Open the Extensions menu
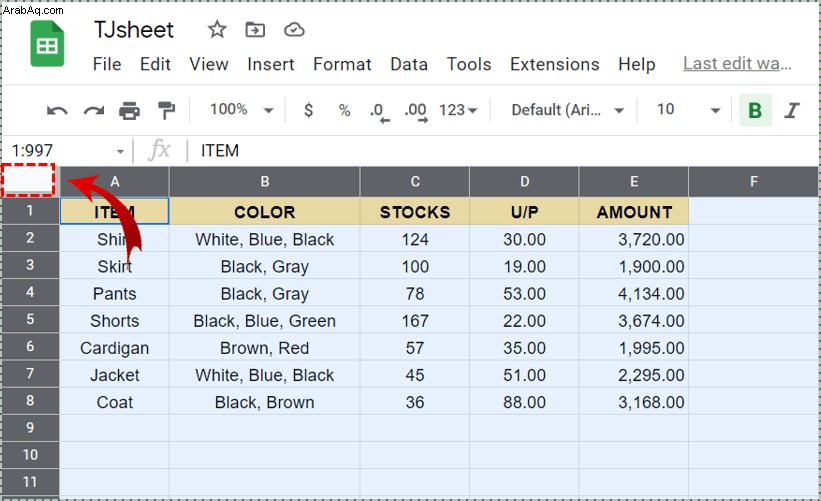This screenshot has height=501, width=821. coord(554,64)
